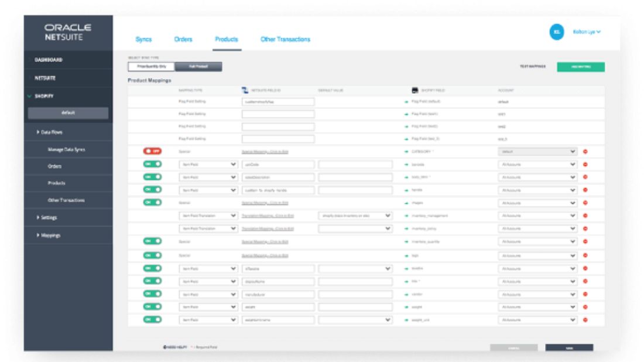The image size is (644, 362).
Task: Click the first Flag Field NetSuite input
Action: coord(278,102)
